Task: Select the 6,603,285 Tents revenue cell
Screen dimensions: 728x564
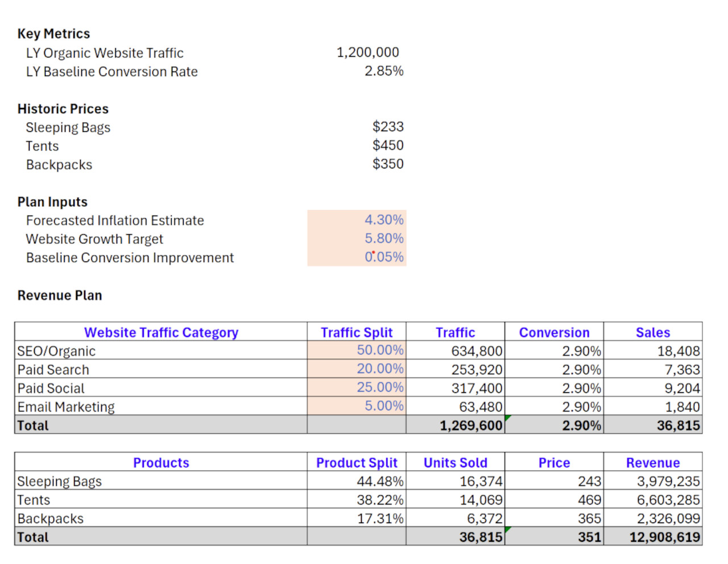Action: [x=653, y=499]
